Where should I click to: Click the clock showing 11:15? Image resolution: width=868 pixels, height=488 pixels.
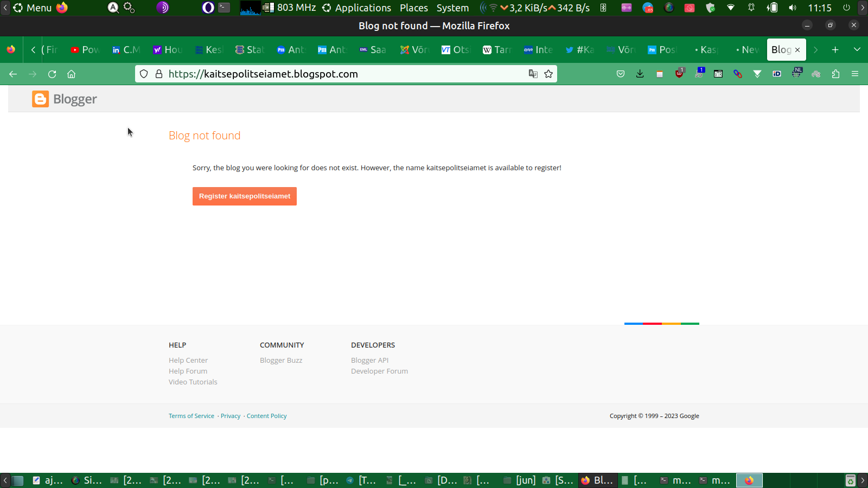click(x=820, y=8)
